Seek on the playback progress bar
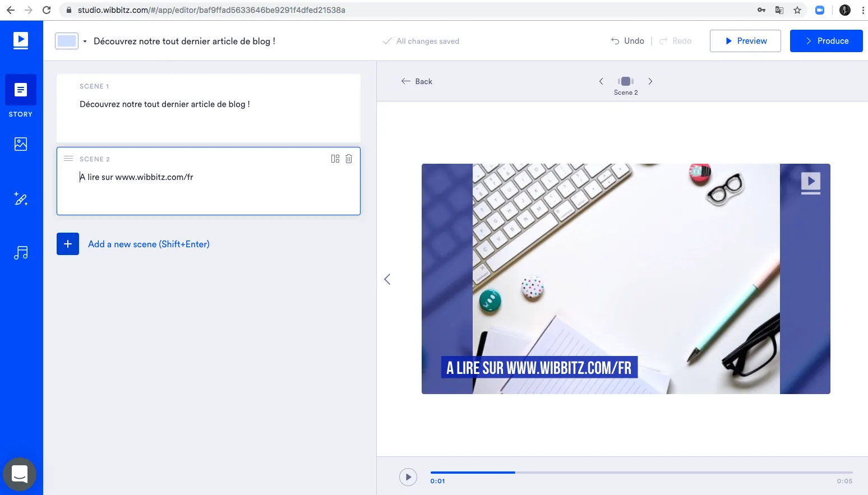Viewport: 868px width, 495px height. tap(641, 473)
